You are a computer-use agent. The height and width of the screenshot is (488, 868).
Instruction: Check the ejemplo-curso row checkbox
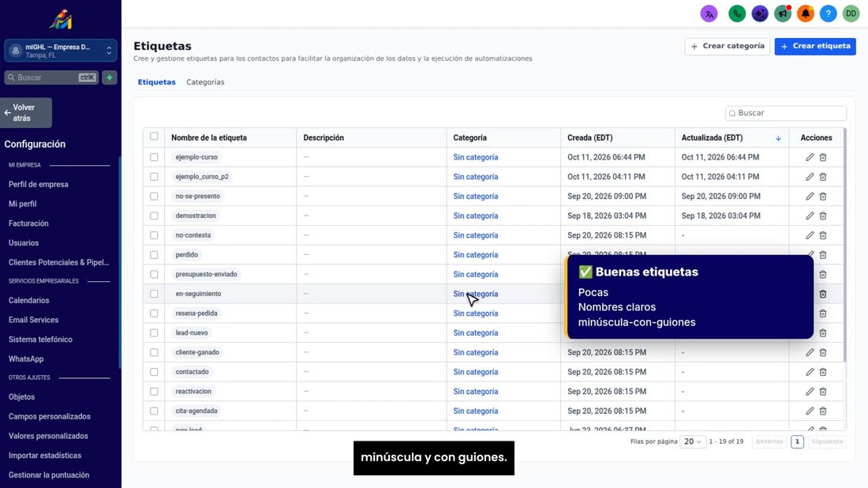tap(154, 157)
